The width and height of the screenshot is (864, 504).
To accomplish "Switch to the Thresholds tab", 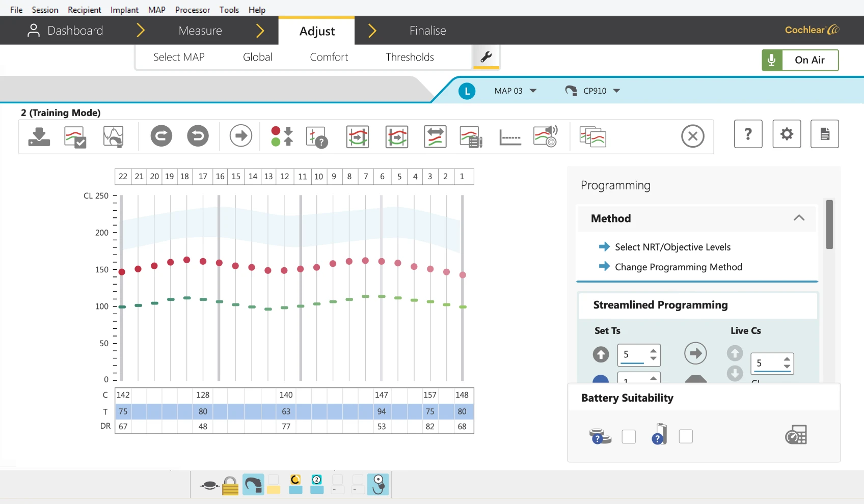I will (410, 57).
